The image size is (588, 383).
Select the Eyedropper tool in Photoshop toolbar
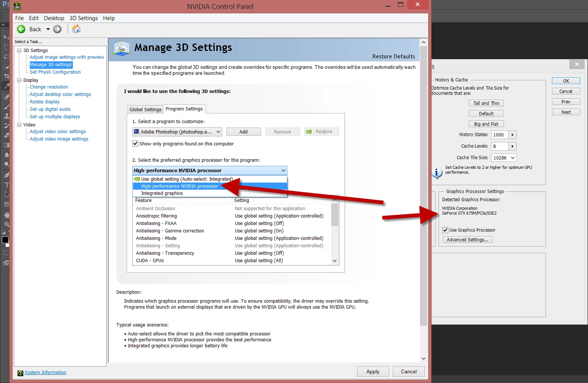6,86
